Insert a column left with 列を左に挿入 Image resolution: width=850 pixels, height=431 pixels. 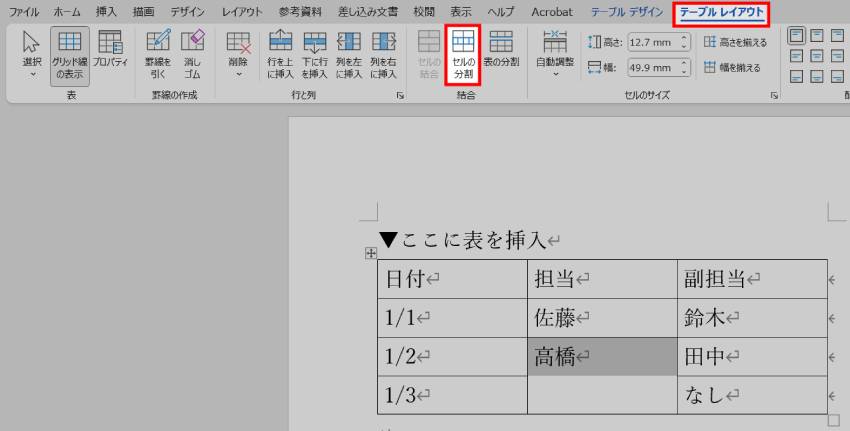[x=349, y=54]
